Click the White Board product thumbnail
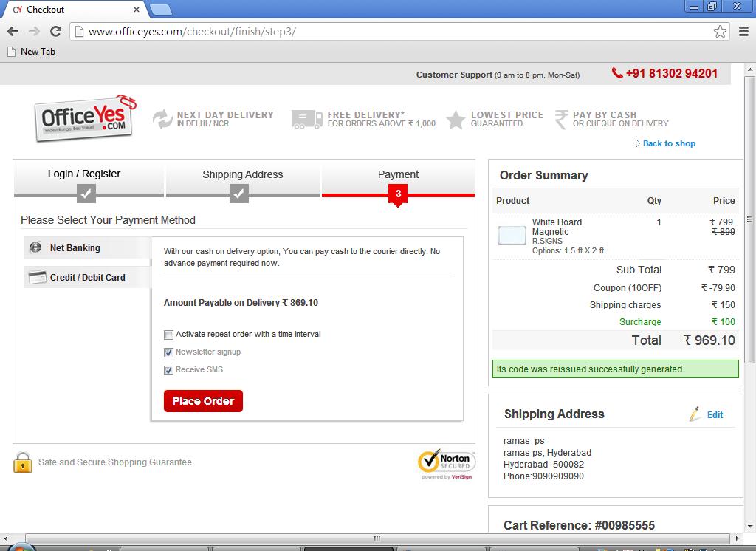The width and height of the screenshot is (756, 551). click(512, 236)
